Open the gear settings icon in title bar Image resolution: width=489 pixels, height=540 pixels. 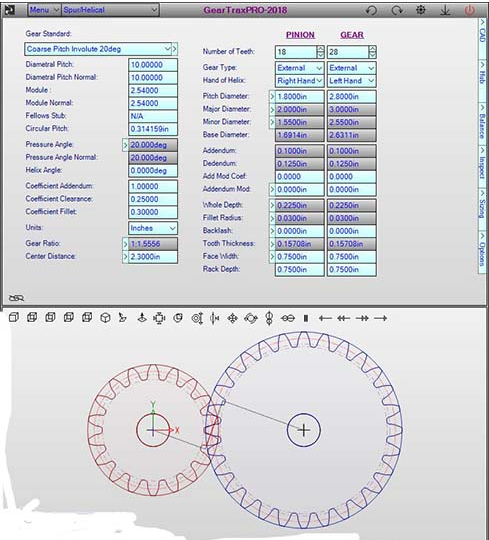click(x=420, y=10)
